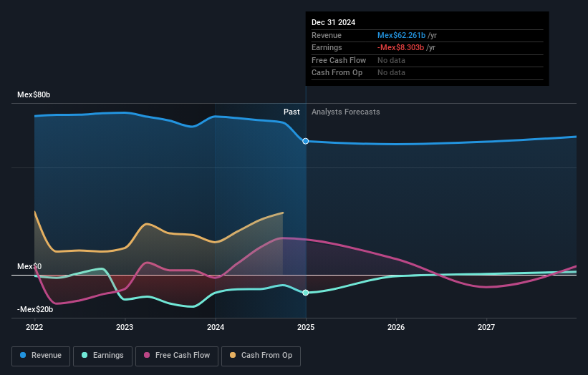Toggle the Revenue legend button
This screenshot has width=588, height=375.
coord(41,356)
